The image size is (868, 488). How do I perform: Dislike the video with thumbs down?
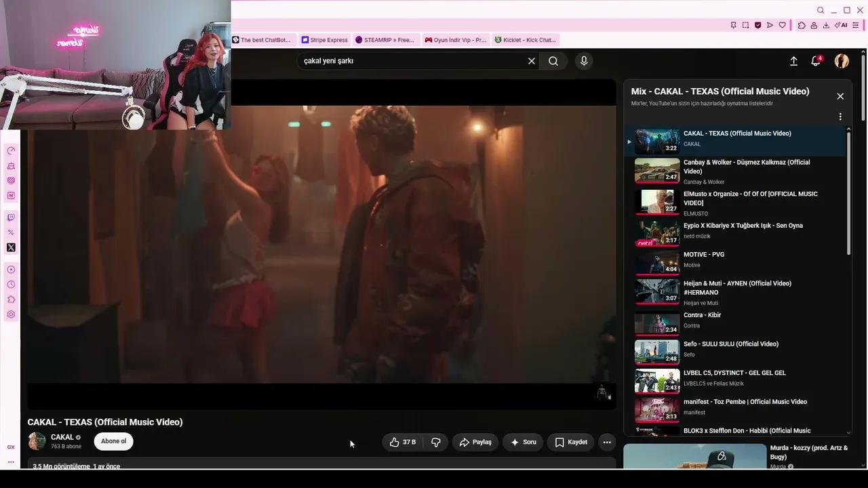pyautogui.click(x=436, y=442)
